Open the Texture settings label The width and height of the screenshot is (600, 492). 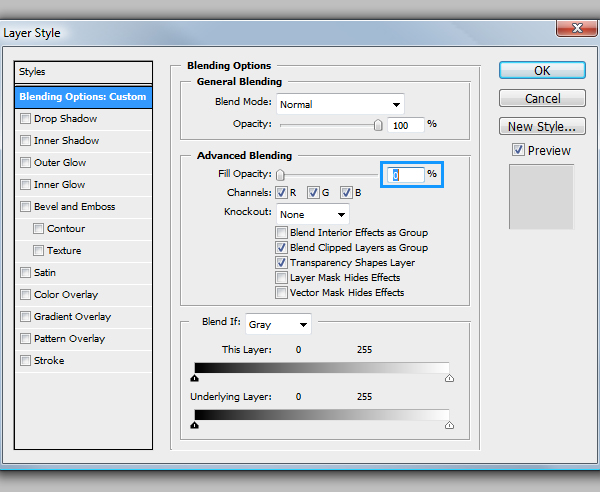(64, 251)
